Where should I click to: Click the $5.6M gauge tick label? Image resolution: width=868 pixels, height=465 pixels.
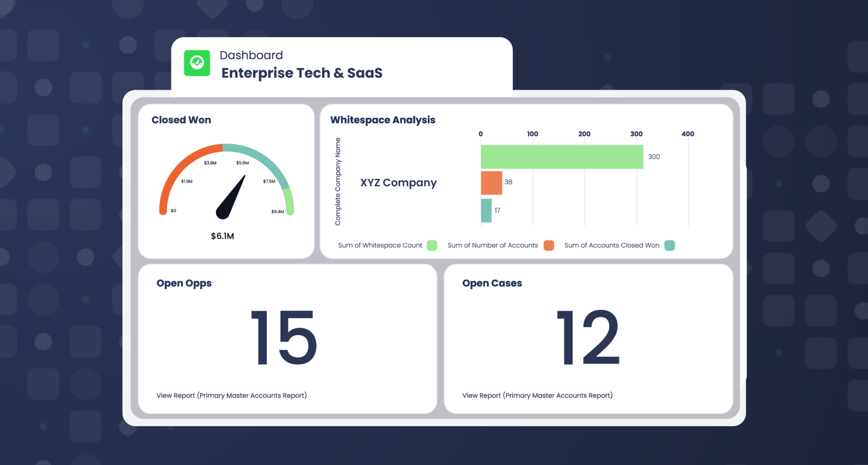(242, 163)
